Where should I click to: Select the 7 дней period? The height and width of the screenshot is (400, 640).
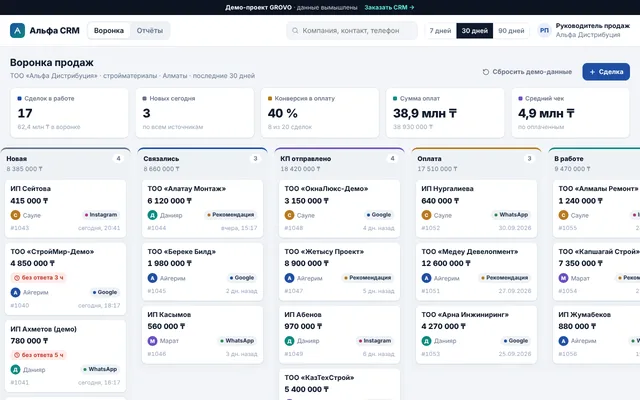(440, 31)
